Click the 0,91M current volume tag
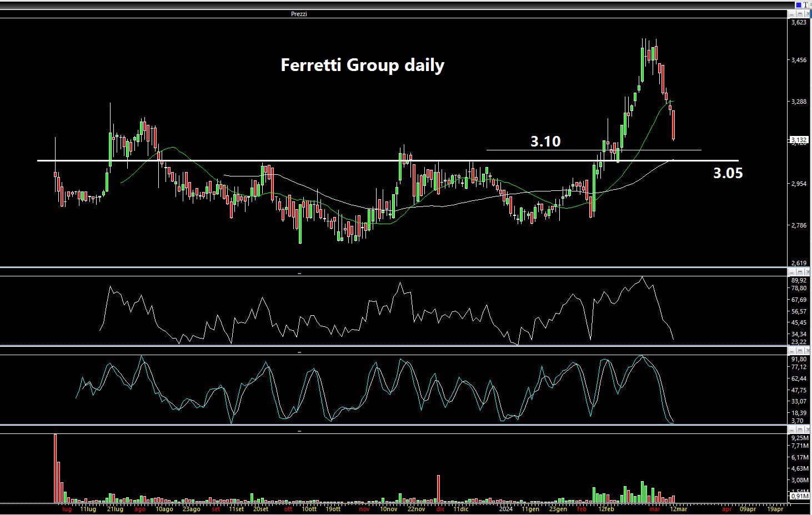Viewport: 812px width, 515px height. coord(800,496)
